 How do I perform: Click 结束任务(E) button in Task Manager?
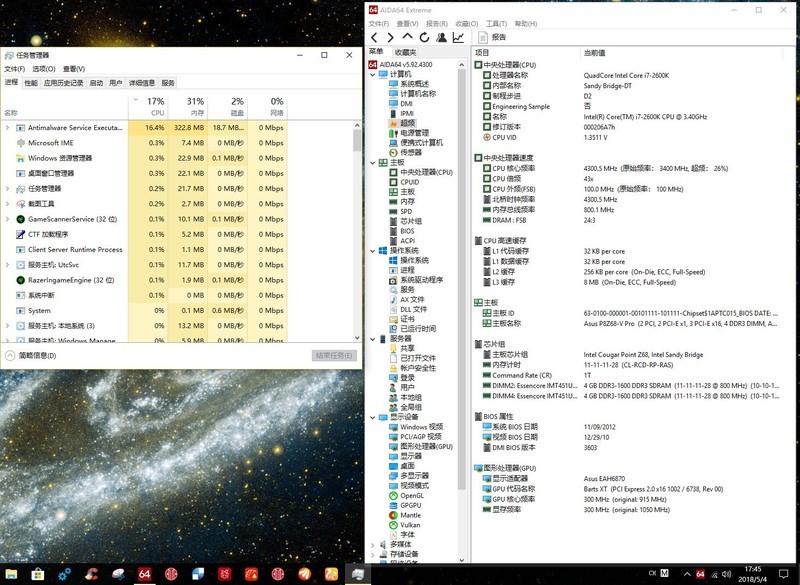[334, 355]
